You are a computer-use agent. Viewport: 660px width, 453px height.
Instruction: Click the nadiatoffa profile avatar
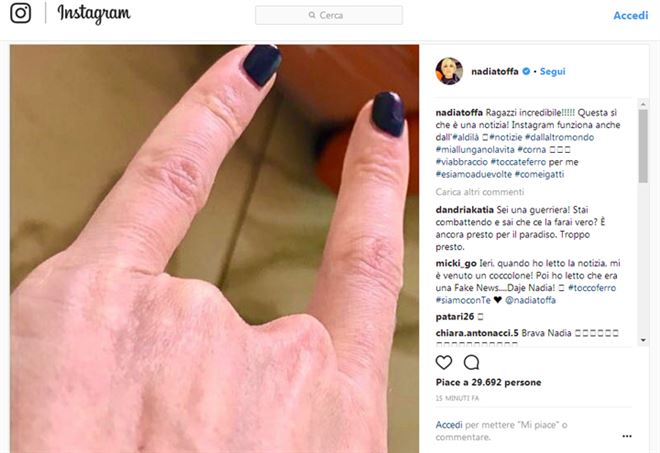coord(449,71)
